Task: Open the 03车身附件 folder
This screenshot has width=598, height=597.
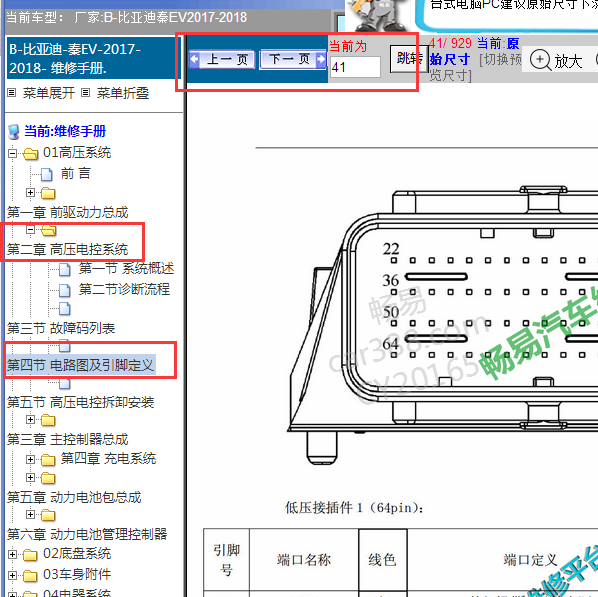Action: [77, 574]
